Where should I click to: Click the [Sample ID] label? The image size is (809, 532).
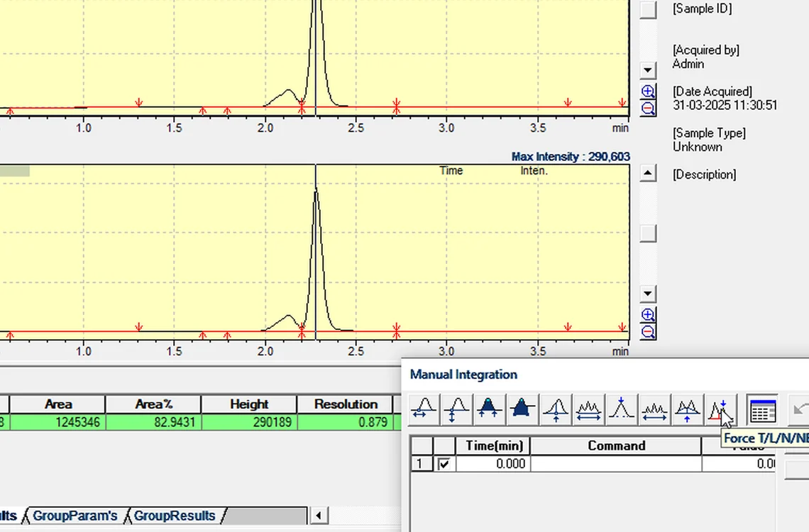(702, 9)
